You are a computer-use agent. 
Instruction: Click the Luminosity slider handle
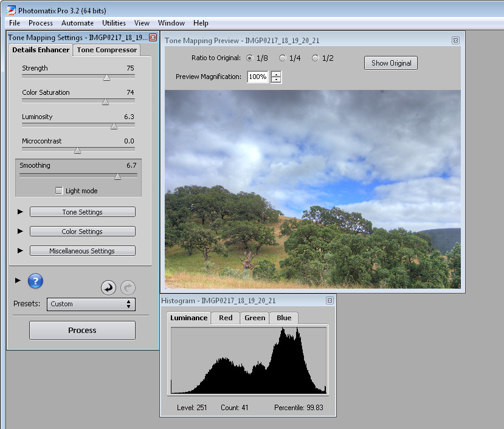[x=114, y=126]
